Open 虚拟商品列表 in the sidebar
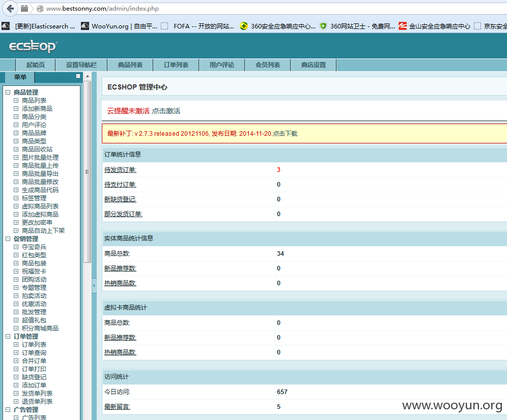 click(40, 206)
